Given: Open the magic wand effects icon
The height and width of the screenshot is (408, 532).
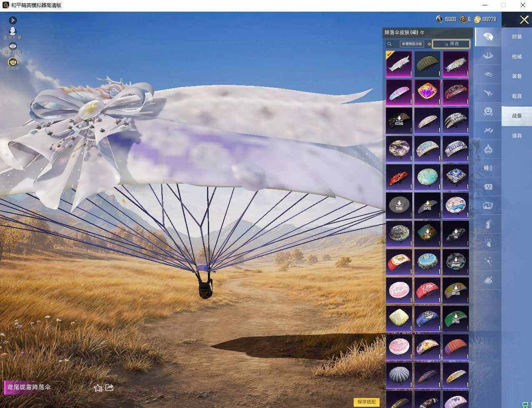Looking at the screenshot, I should coord(488,261).
